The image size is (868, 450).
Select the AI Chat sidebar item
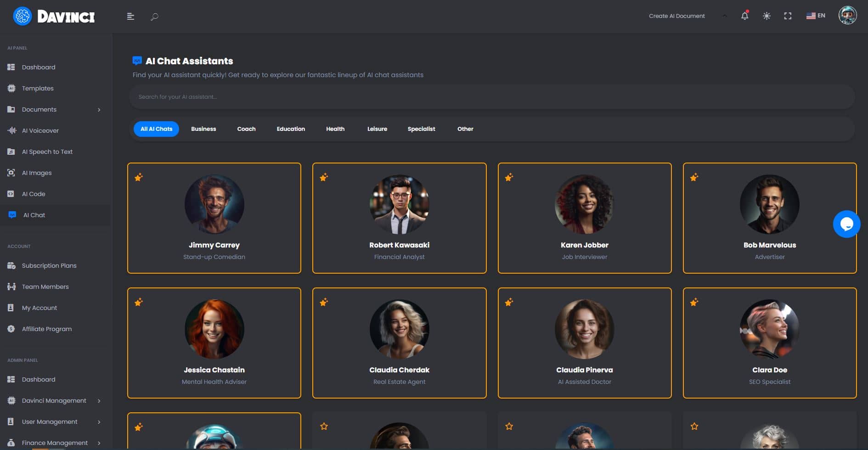pos(55,215)
